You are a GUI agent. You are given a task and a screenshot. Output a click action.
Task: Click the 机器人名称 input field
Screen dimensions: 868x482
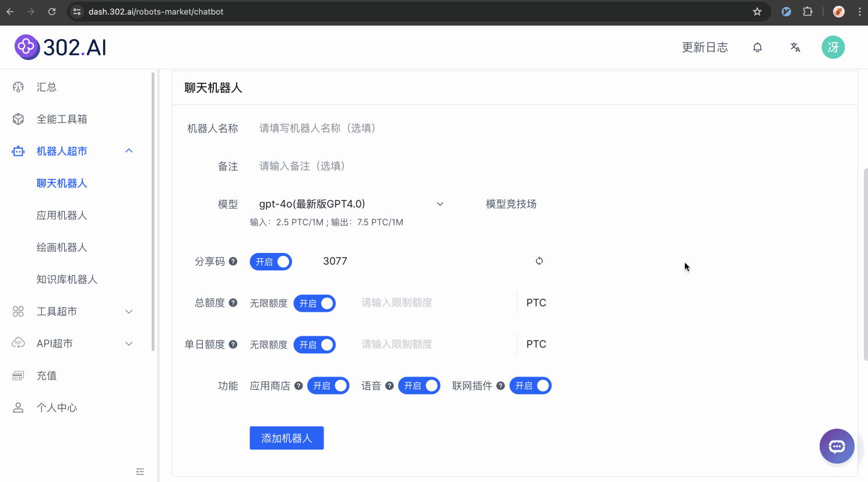tap(402, 128)
